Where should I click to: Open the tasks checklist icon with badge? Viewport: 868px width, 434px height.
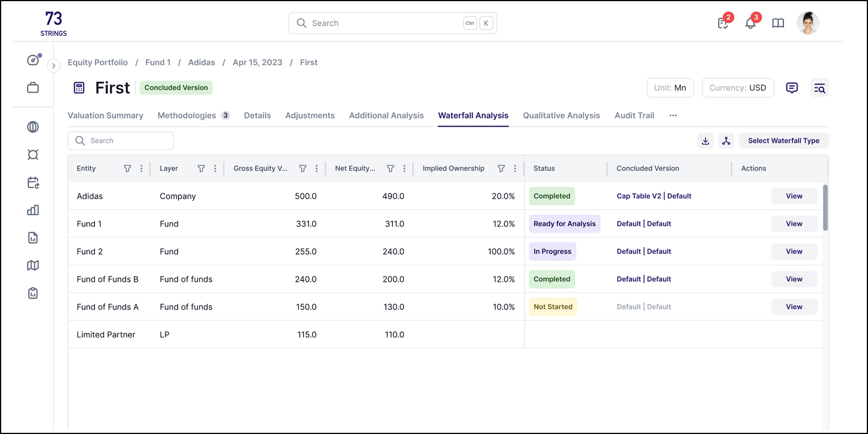point(723,23)
